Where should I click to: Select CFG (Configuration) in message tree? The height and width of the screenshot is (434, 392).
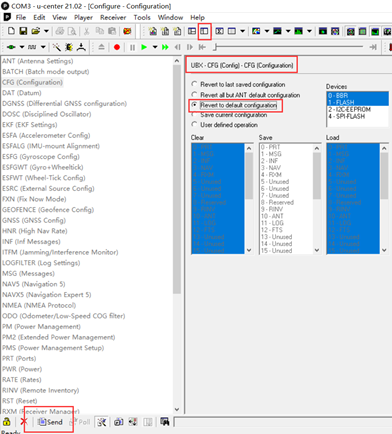pyautogui.click(x=32, y=82)
